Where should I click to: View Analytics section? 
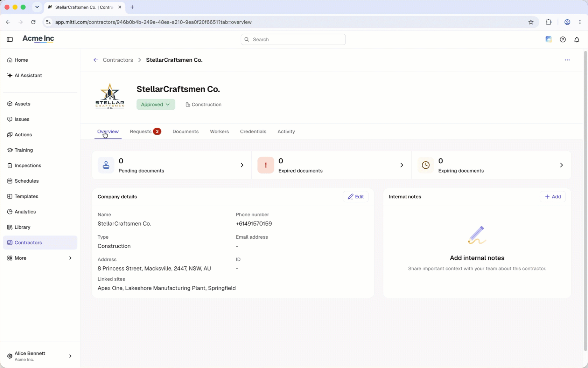tap(40, 212)
